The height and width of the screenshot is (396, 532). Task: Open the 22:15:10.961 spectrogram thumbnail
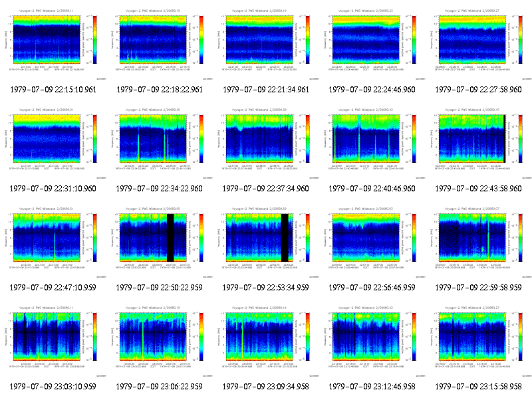tap(53, 44)
